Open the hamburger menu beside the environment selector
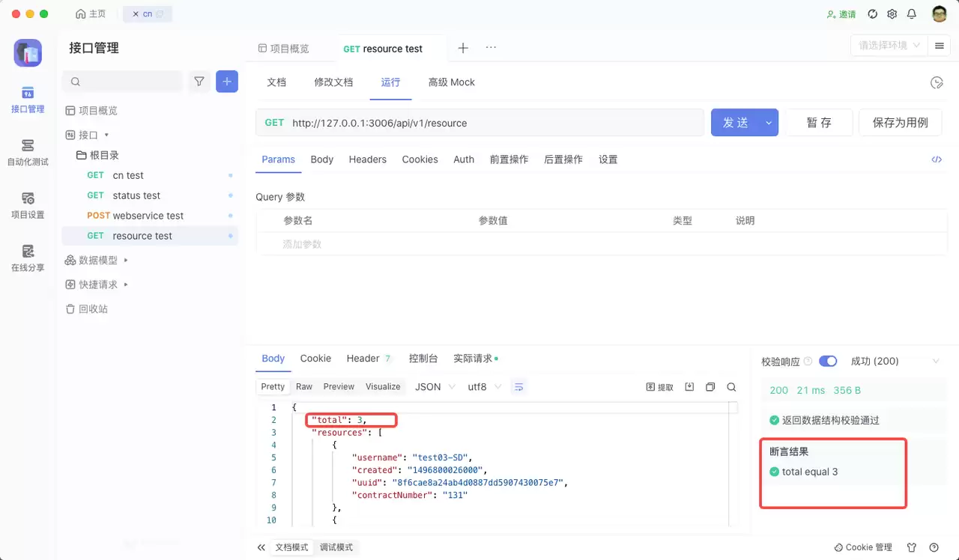The height and width of the screenshot is (560, 959). (x=939, y=46)
